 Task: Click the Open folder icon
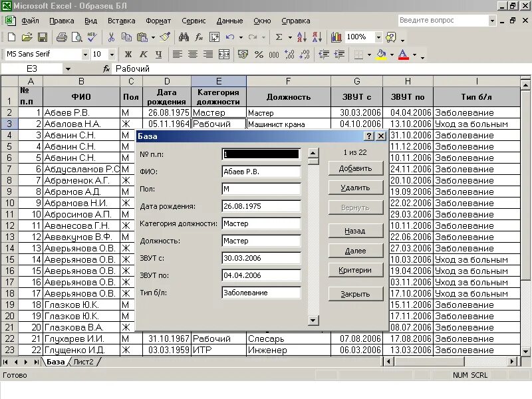[27, 37]
